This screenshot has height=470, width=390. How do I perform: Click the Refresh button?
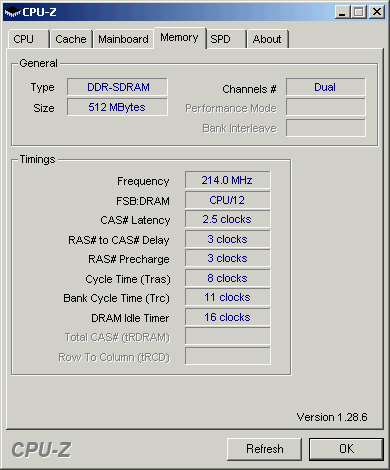pos(265,449)
